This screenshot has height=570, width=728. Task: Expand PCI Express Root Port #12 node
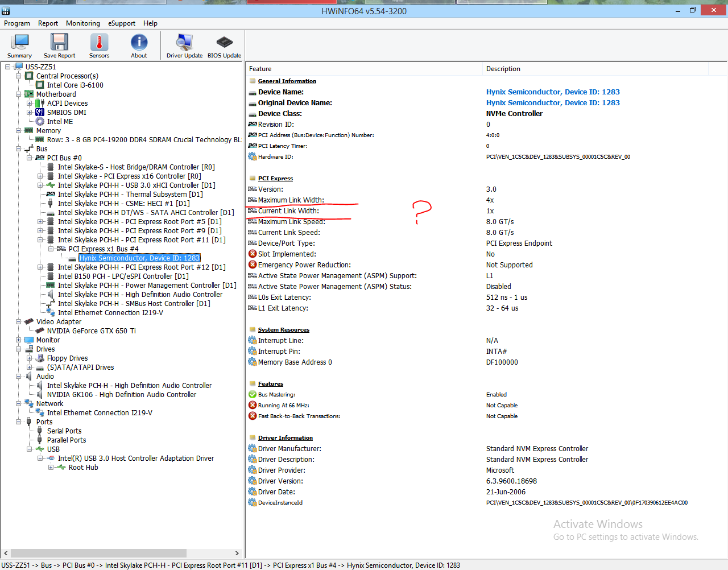tap(40, 267)
